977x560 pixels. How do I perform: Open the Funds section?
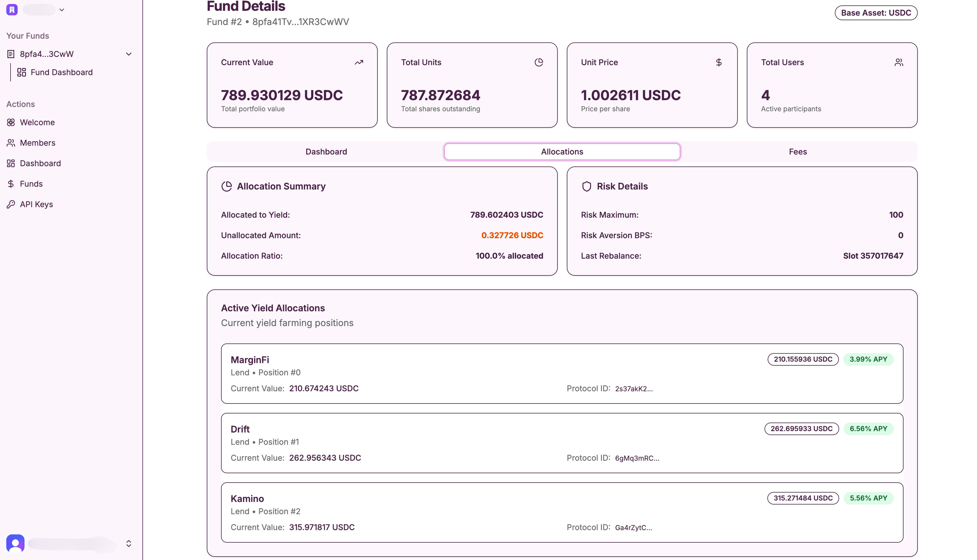31,184
